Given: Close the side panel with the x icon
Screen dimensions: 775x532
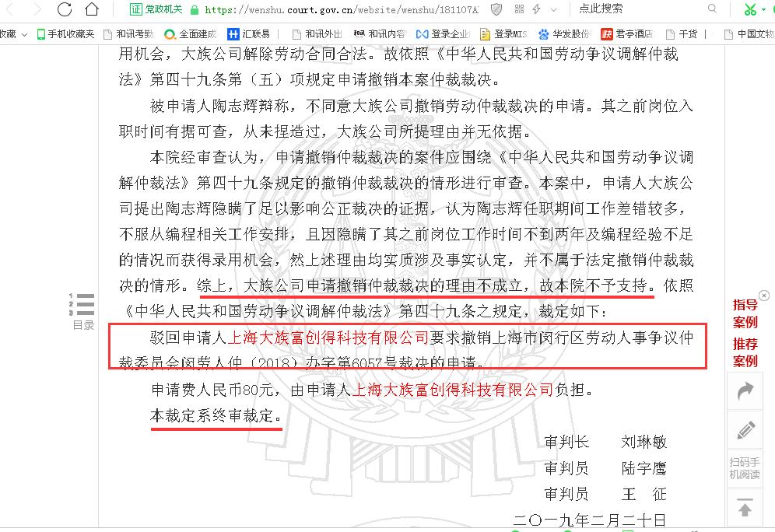Looking at the screenshot, I should [x=764, y=296].
